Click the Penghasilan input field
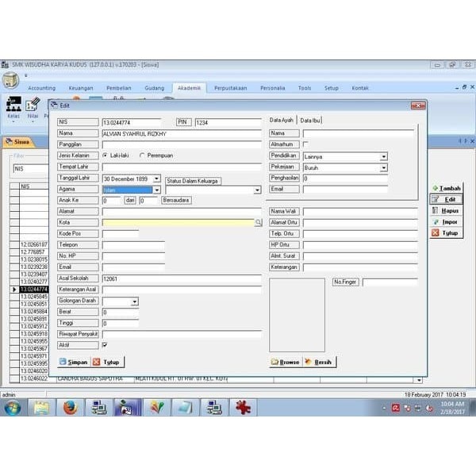The width and height of the screenshot is (476, 476). click(345, 178)
